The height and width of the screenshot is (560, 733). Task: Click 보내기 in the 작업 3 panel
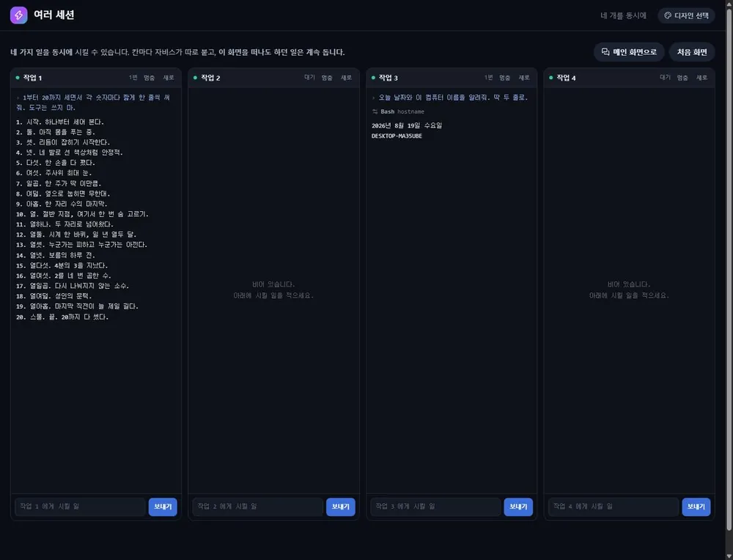(518, 506)
